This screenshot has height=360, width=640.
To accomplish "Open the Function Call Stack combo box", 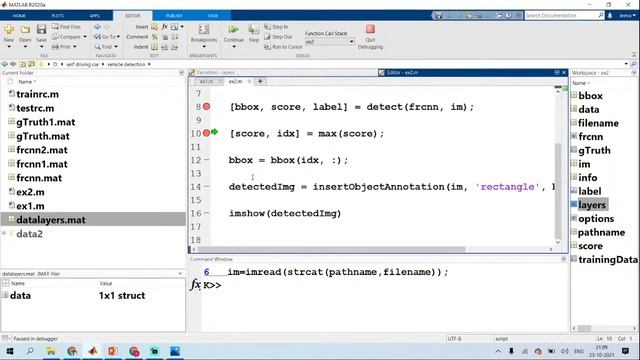I will coord(329,42).
